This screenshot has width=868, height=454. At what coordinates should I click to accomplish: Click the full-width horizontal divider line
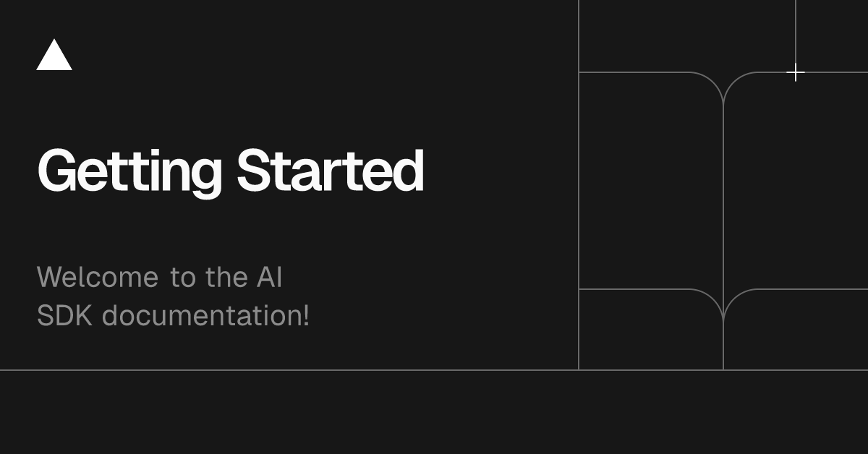coord(434,369)
